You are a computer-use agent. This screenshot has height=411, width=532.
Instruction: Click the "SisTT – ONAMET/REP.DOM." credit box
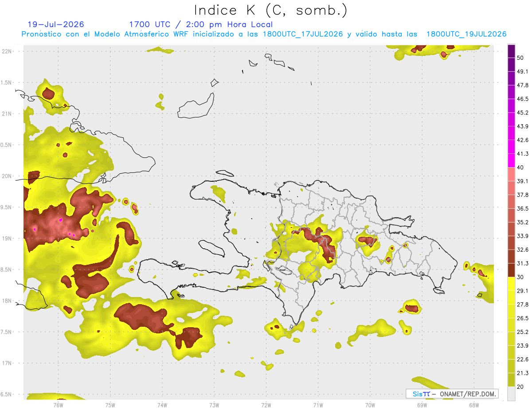[452, 394]
